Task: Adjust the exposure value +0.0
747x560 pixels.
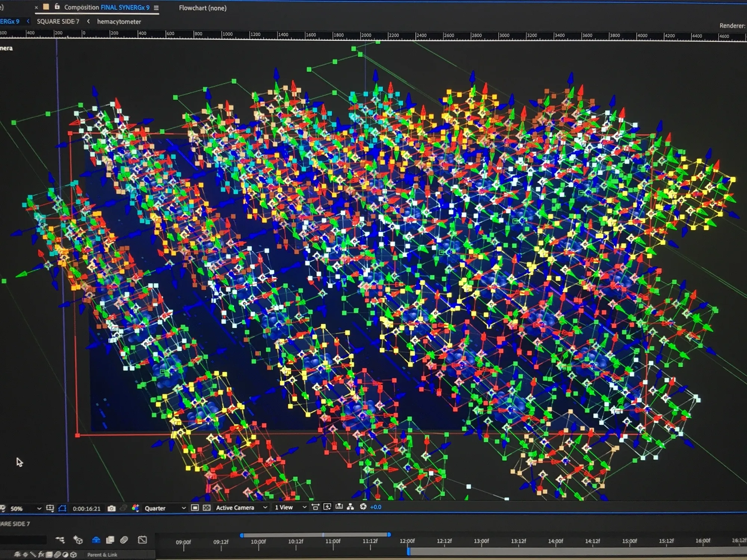Action: [x=376, y=507]
